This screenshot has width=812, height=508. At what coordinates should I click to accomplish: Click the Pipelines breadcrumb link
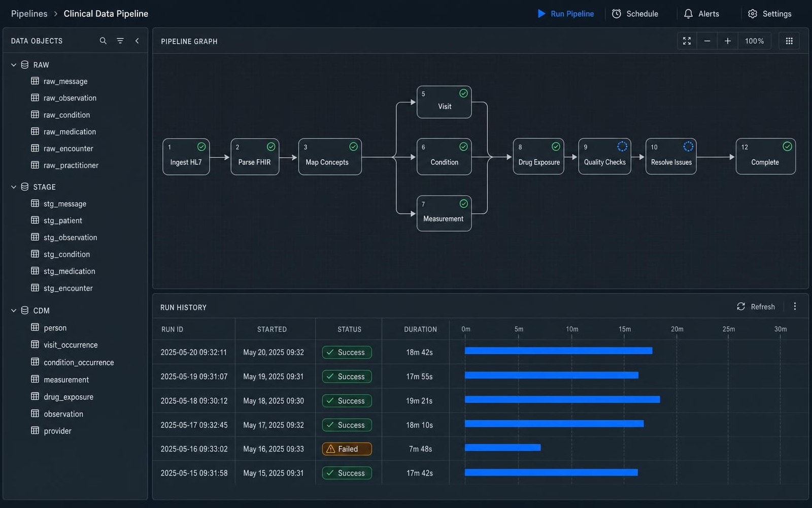pos(29,14)
